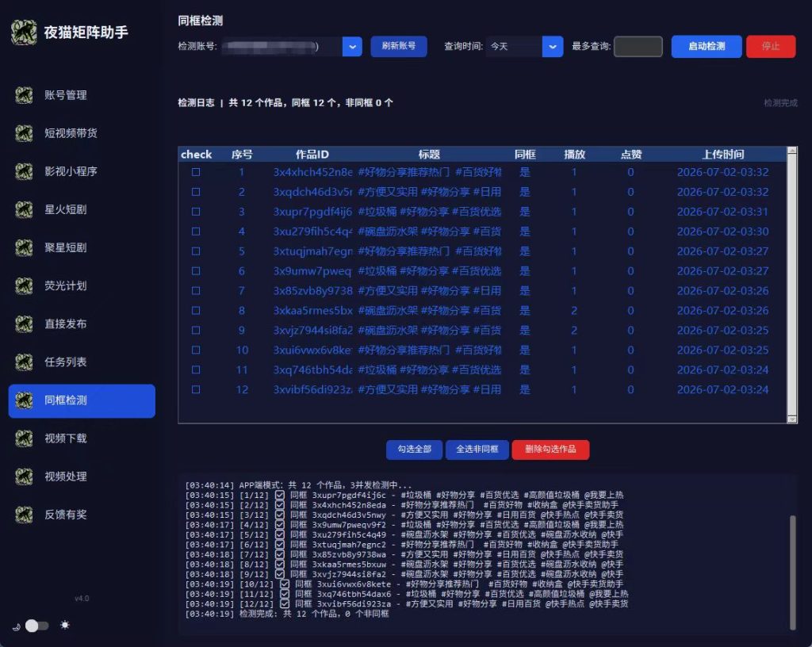Open the 查询时间 dropdown arrow
The width and height of the screenshot is (812, 647).
(x=553, y=47)
